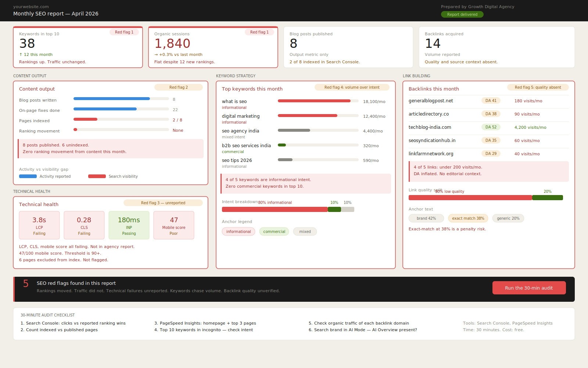Click Red flag 4: volume over intent badge
Viewport: 588px width, 368px height.
(x=352, y=87)
